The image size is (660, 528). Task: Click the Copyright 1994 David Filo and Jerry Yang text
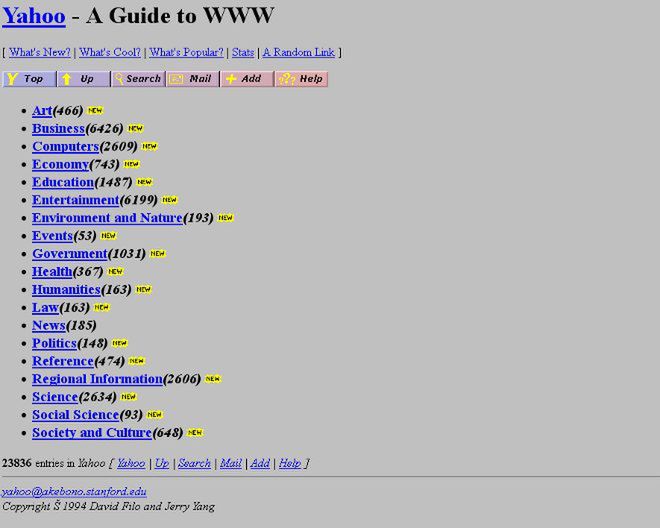(109, 506)
